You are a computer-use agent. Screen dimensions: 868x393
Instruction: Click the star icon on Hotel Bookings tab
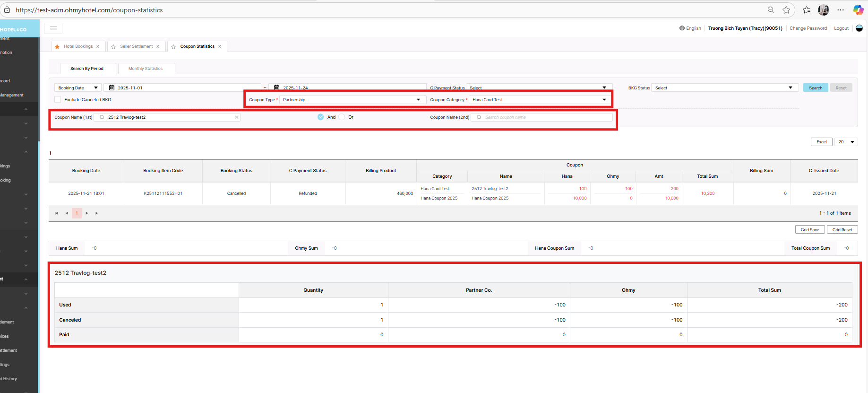[x=57, y=46]
